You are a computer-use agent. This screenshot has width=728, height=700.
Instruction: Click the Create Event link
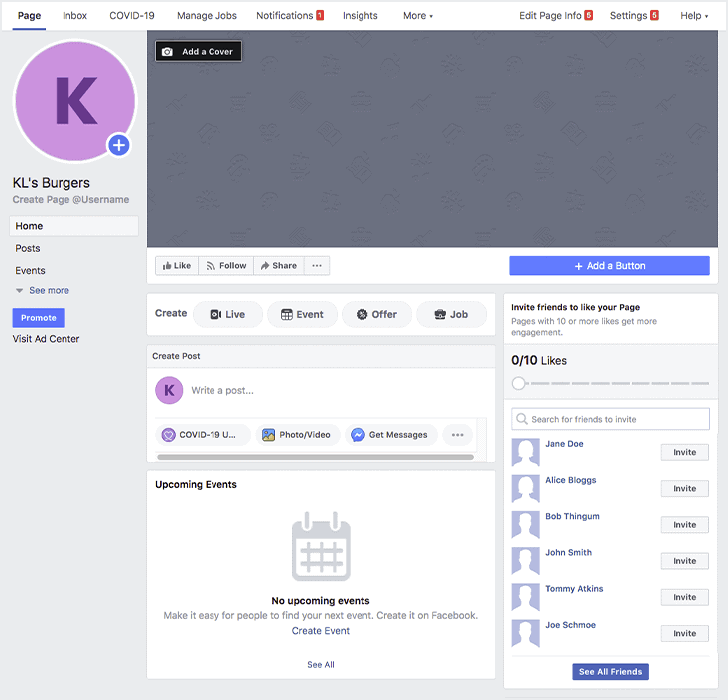pyautogui.click(x=321, y=631)
